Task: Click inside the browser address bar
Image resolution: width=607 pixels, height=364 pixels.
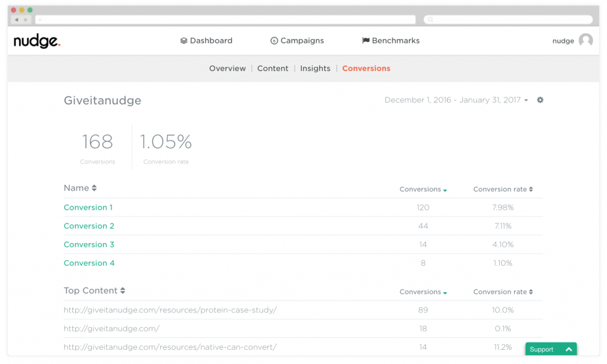Action: click(225, 19)
